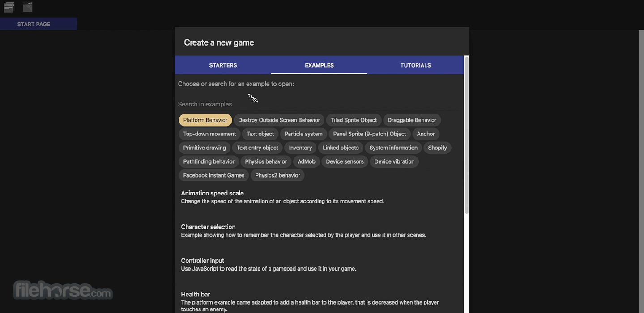This screenshot has height=313, width=644.
Task: Open the project manager icon
Action: (x=9, y=7)
